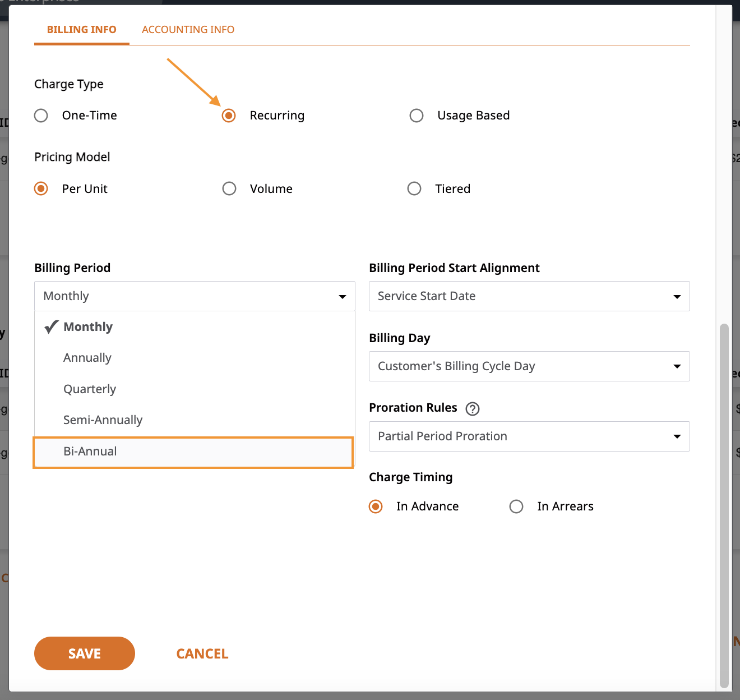Image resolution: width=740 pixels, height=700 pixels.
Task: Switch to the Accounting Info tab
Action: coord(188,30)
